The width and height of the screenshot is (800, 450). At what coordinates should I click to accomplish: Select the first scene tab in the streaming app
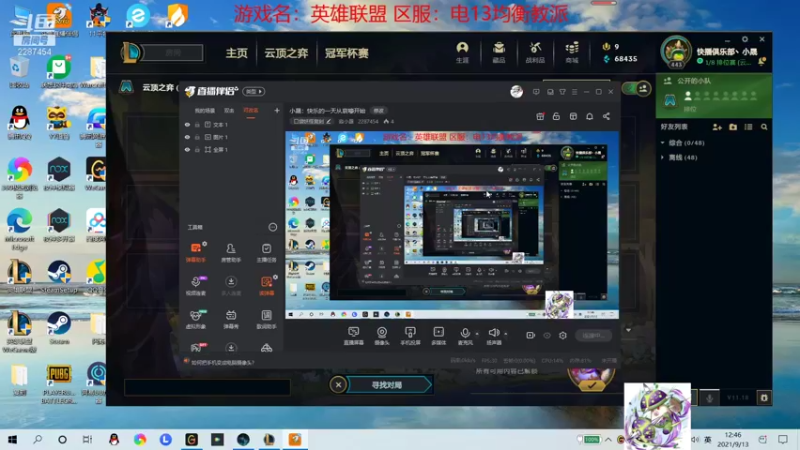[x=205, y=111]
